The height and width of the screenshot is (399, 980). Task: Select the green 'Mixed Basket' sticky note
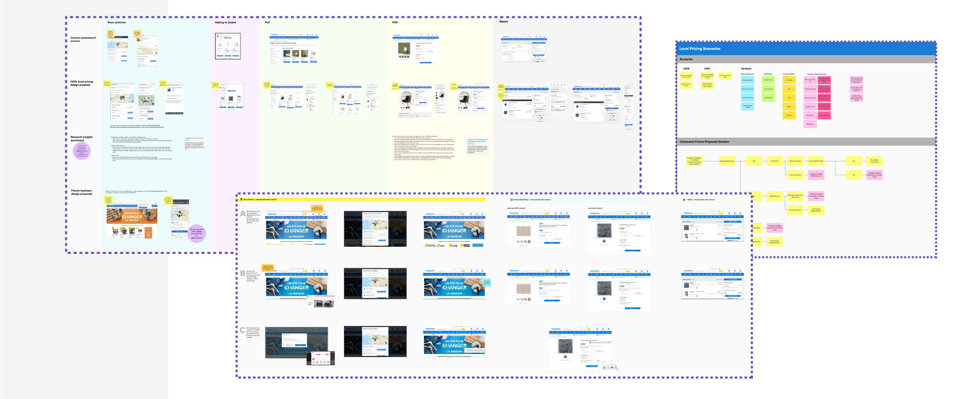(x=768, y=98)
